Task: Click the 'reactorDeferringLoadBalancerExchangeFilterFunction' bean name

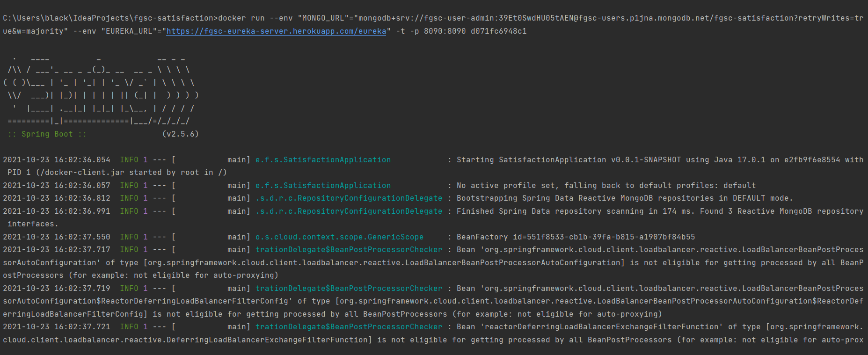Action: point(602,327)
